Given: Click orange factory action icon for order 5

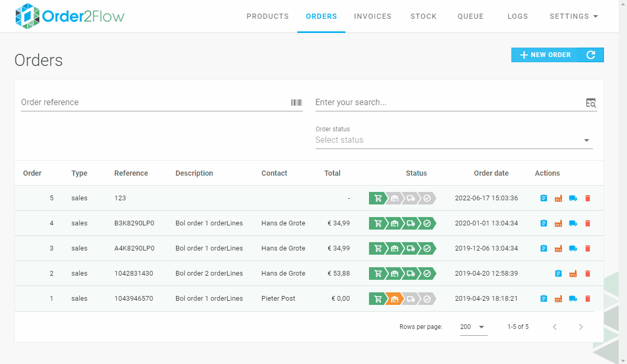Looking at the screenshot, I should pos(558,198).
